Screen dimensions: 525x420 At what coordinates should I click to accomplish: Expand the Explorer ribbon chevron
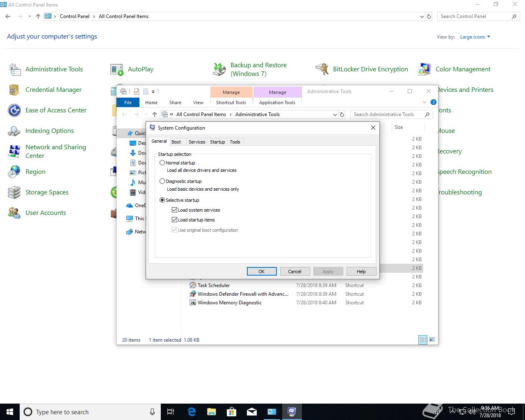(x=424, y=102)
